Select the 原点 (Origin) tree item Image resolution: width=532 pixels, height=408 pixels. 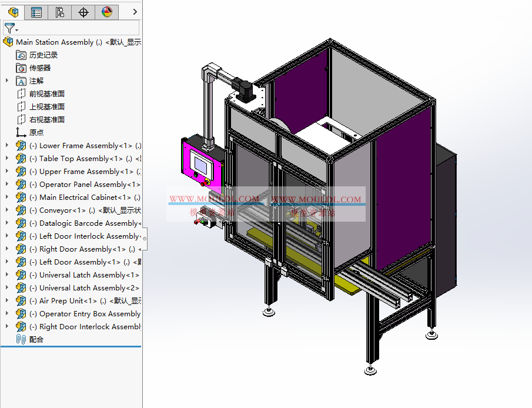[x=35, y=132]
